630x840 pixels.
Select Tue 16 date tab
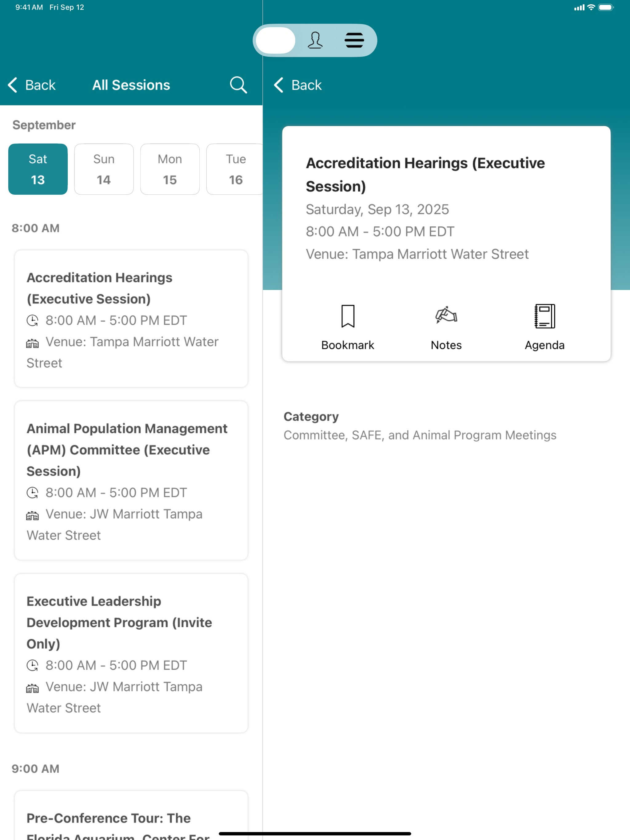pos(234,169)
